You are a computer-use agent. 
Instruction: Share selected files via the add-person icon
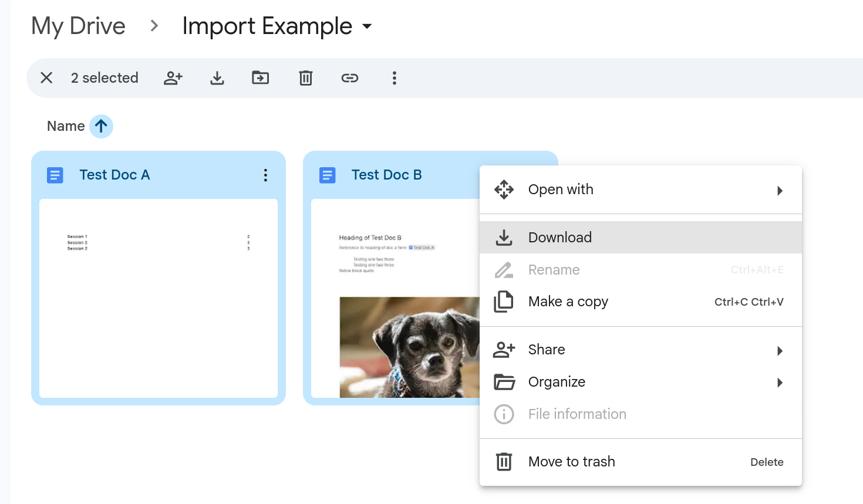(x=173, y=77)
